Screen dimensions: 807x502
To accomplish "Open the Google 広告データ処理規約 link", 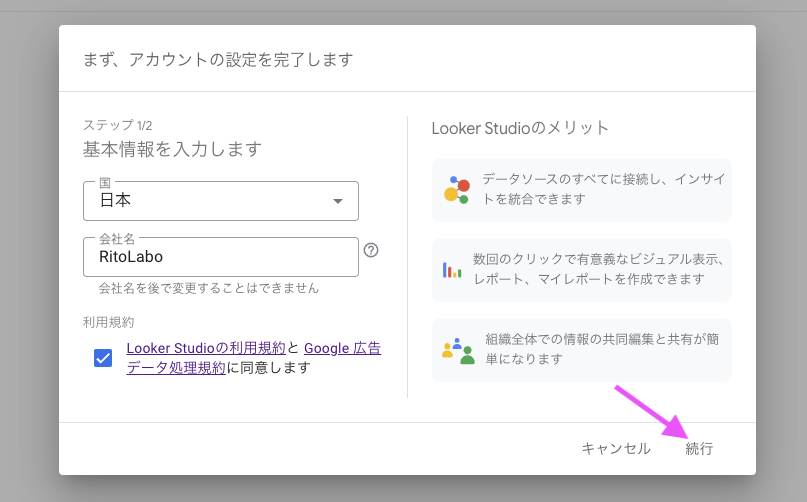I will [x=254, y=358].
